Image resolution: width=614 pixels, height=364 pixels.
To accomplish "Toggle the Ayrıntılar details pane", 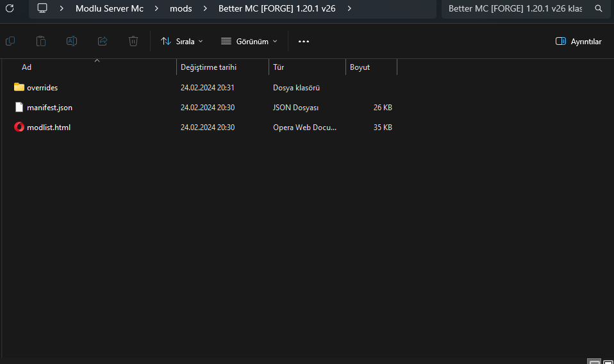I will pos(578,41).
